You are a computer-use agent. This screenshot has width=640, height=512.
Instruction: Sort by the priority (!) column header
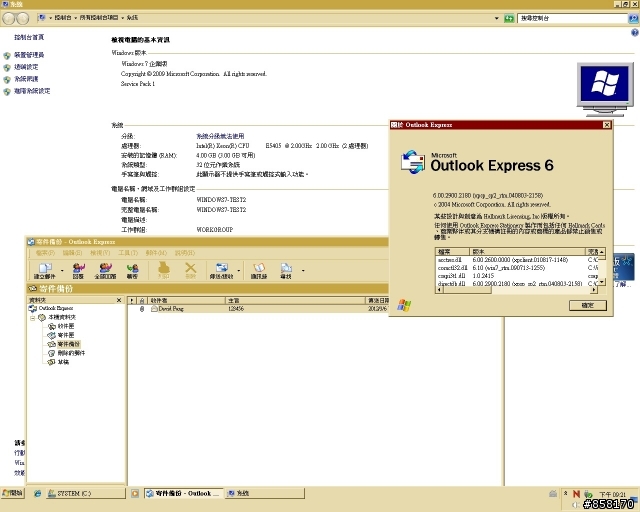[x=132, y=301]
